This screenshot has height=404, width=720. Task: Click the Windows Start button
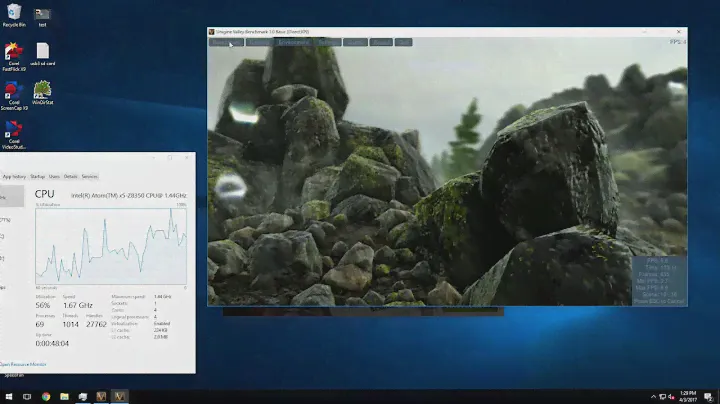8,397
